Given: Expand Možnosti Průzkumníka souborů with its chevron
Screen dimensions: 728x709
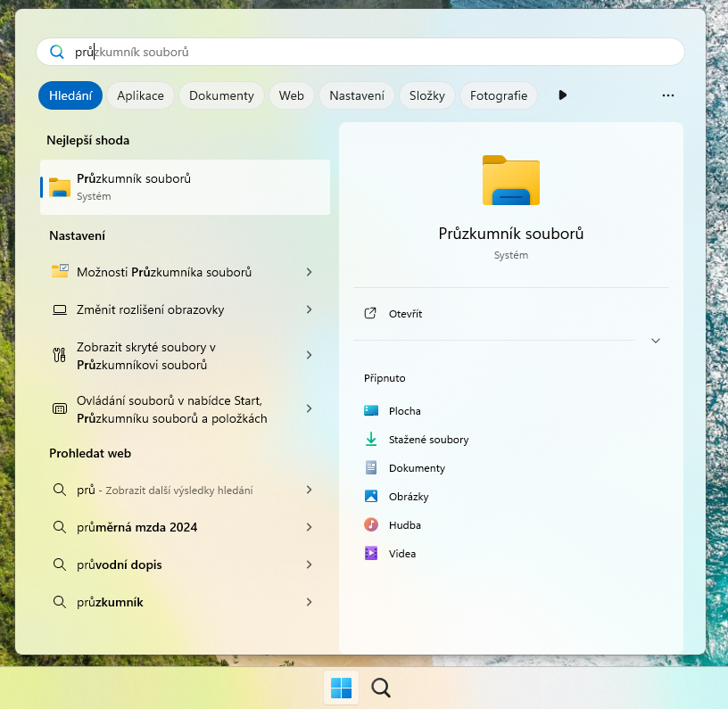Looking at the screenshot, I should (x=310, y=272).
